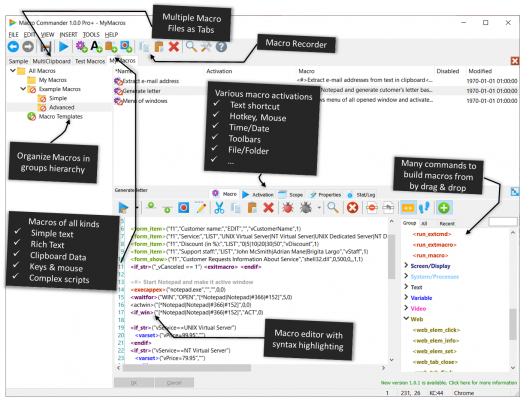Click red X delete icon in top toolbar

point(174,46)
